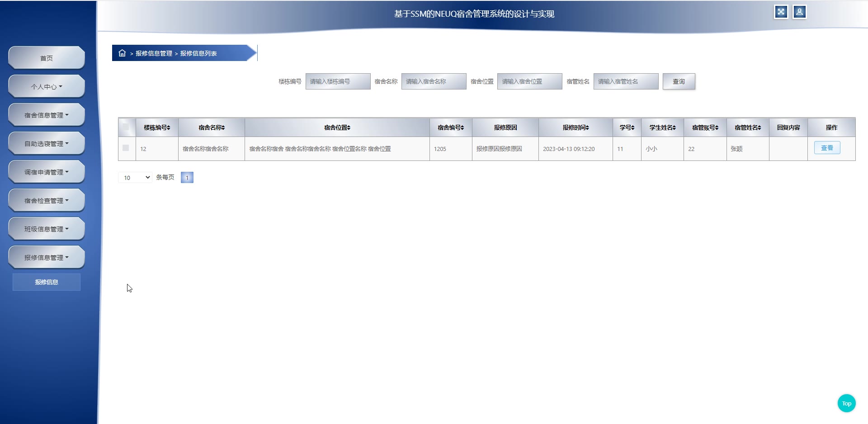Expand the 调宿申请管理 sidebar menu
Image resolution: width=868 pixels, height=424 pixels.
pyautogui.click(x=47, y=172)
